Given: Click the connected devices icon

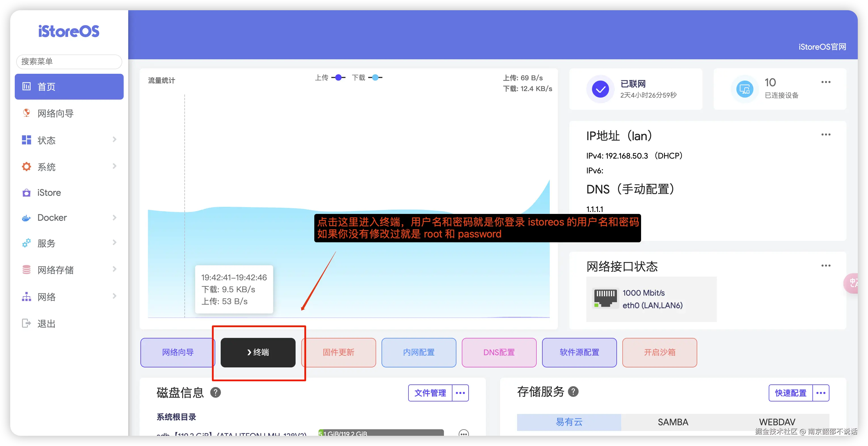Looking at the screenshot, I should tap(744, 89).
